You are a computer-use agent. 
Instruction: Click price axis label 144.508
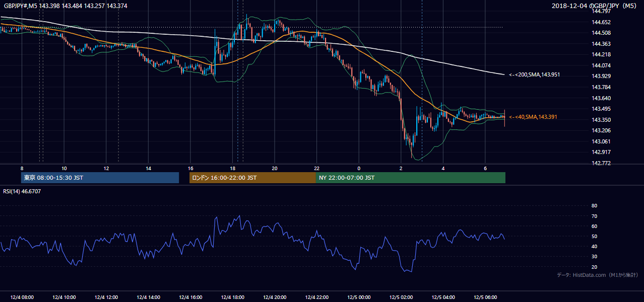[601, 33]
